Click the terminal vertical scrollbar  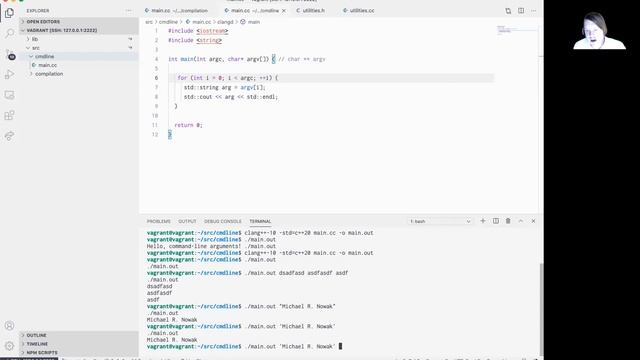click(x=541, y=309)
